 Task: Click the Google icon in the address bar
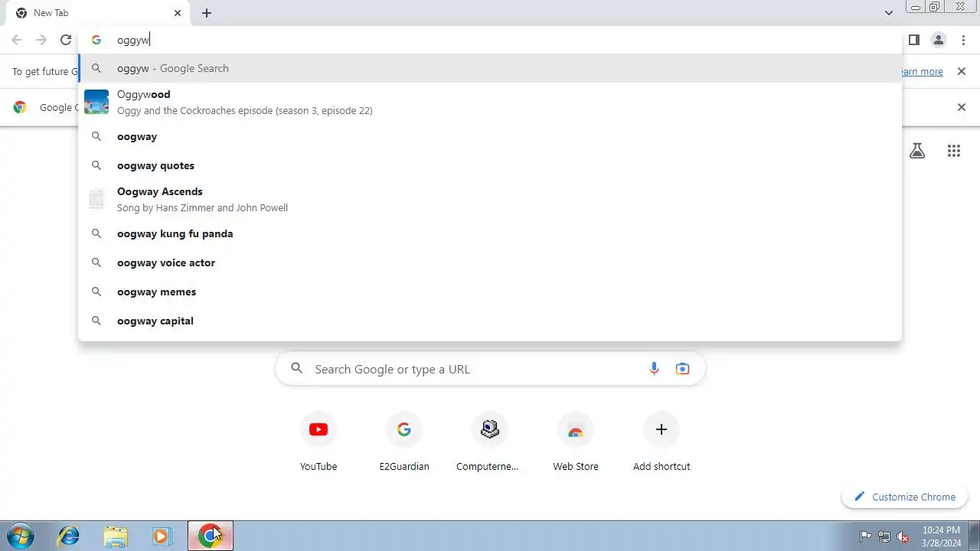96,40
